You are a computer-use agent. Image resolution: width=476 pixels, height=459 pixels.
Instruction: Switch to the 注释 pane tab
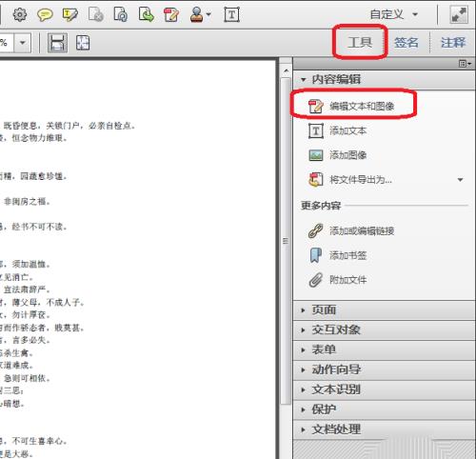(x=453, y=42)
